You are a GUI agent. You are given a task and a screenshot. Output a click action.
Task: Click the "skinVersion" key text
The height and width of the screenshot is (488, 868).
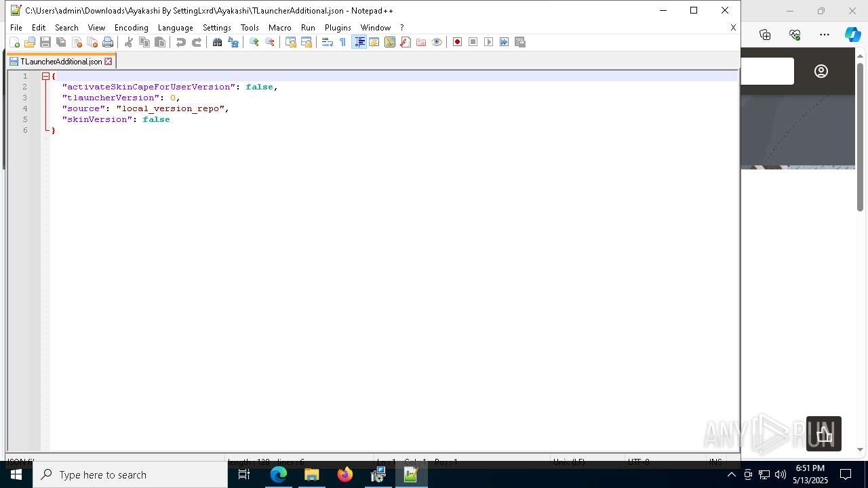[97, 119]
